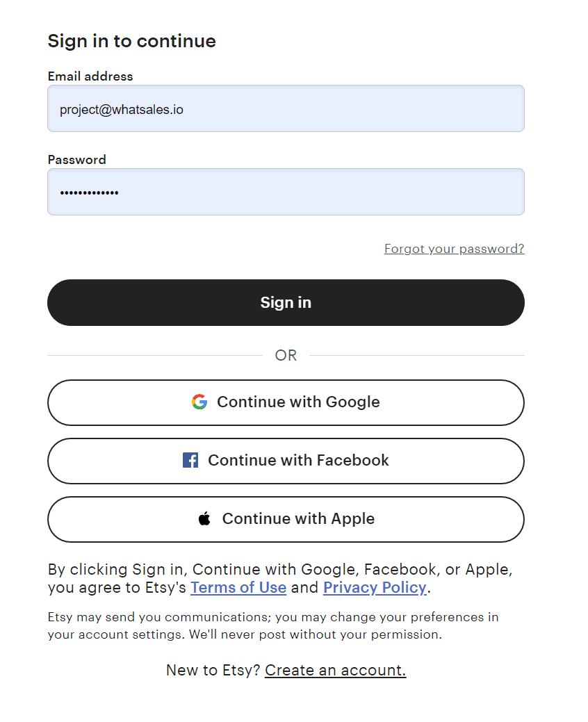
Task: Click the black Sign in button
Action: pyautogui.click(x=286, y=302)
